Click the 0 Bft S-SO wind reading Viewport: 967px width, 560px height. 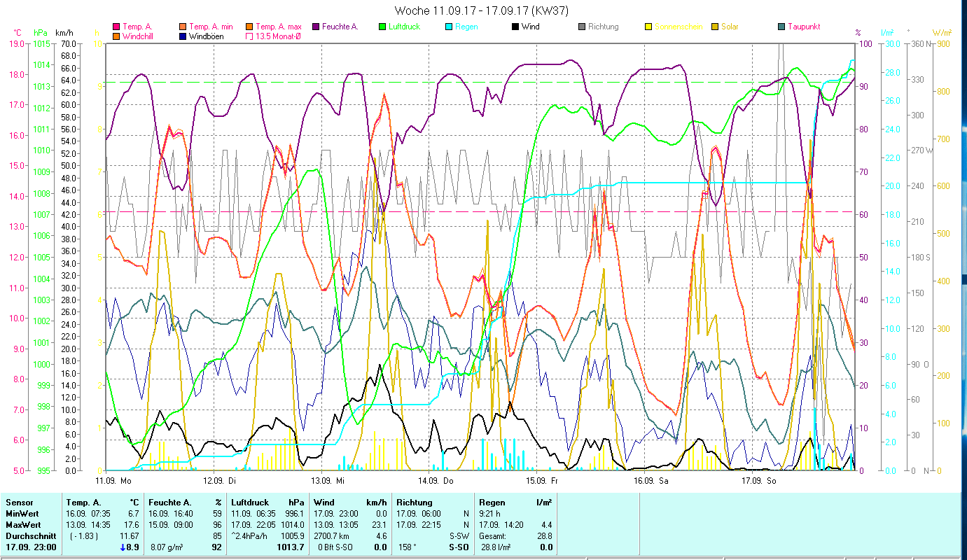337,547
